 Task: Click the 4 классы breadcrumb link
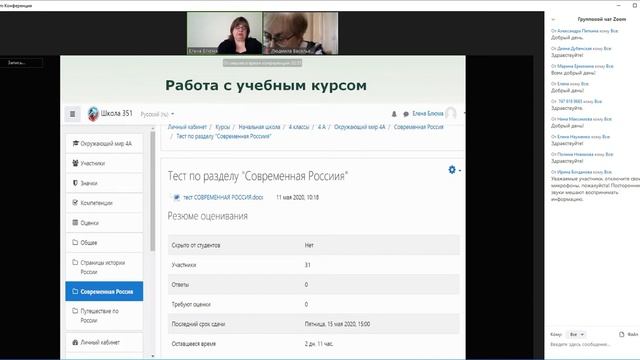pyautogui.click(x=299, y=127)
